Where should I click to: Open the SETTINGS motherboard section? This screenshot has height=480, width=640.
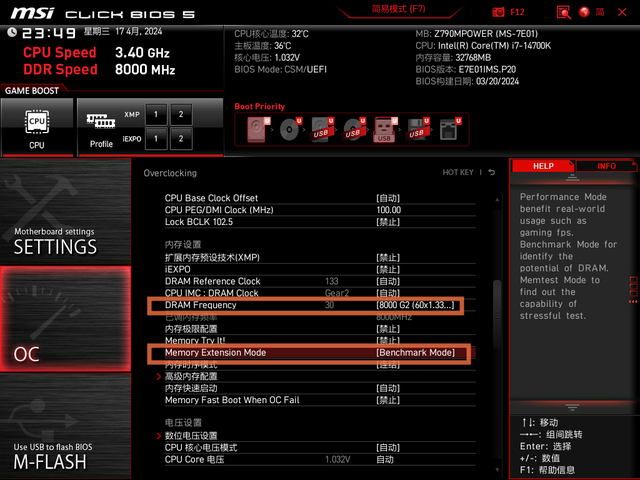click(65, 211)
